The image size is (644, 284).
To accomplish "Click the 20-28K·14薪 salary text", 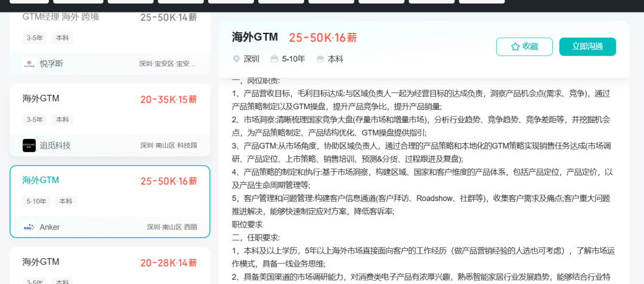I will [x=168, y=263].
